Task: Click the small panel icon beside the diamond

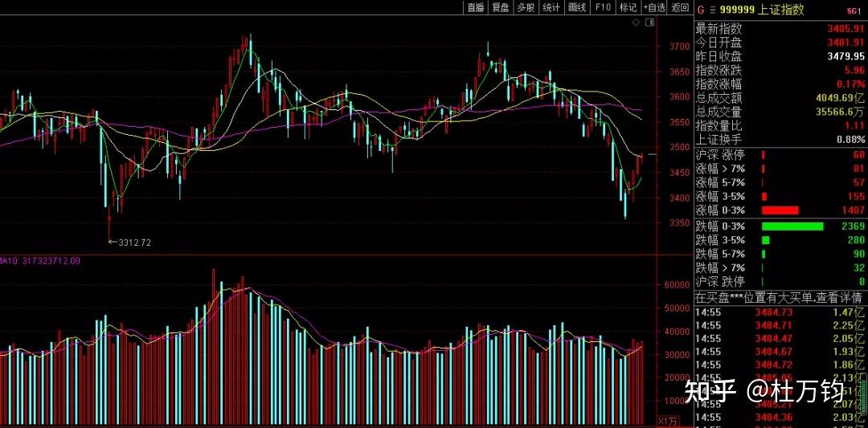Action: point(649,23)
